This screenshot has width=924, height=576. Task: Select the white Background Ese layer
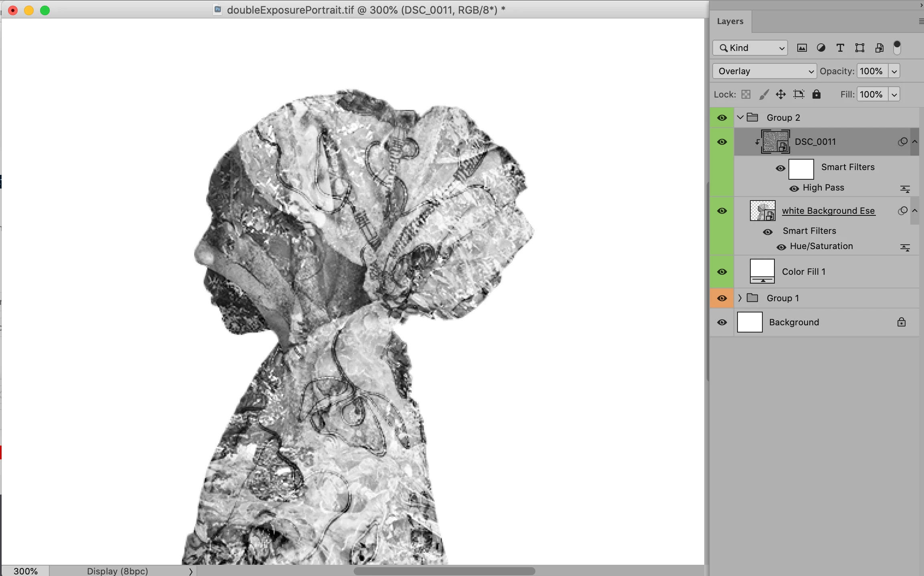[x=828, y=211]
